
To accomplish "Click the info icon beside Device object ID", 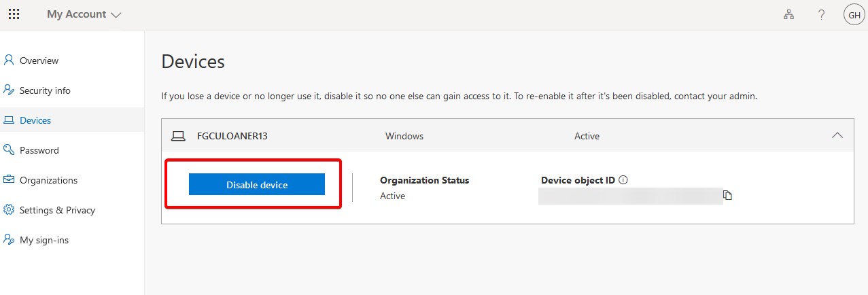I will tap(623, 180).
